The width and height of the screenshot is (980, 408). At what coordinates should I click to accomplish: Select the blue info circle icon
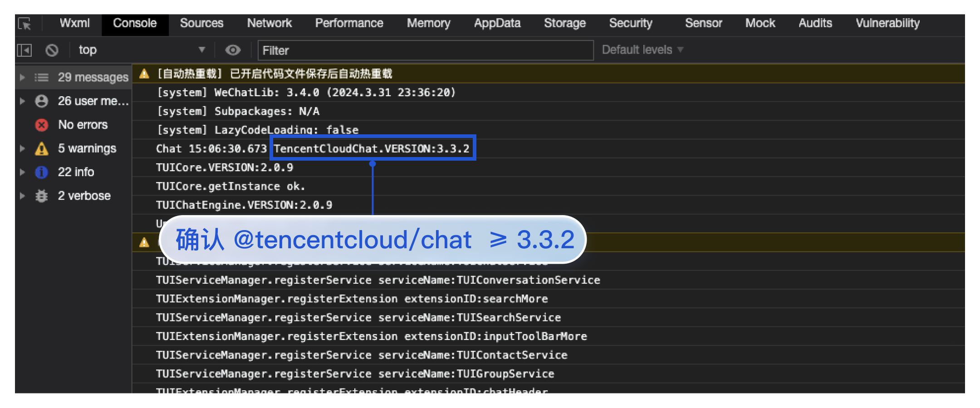coord(42,172)
